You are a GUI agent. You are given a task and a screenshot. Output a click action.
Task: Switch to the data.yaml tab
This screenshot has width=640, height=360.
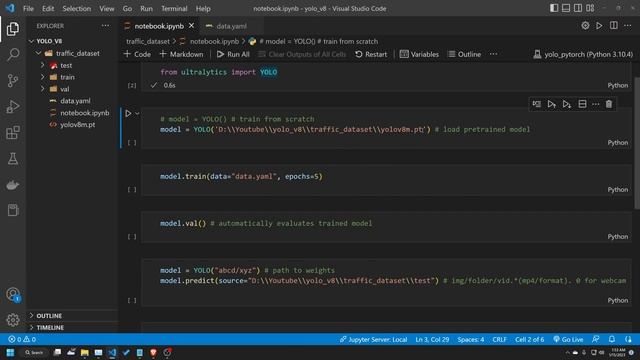pos(231,26)
